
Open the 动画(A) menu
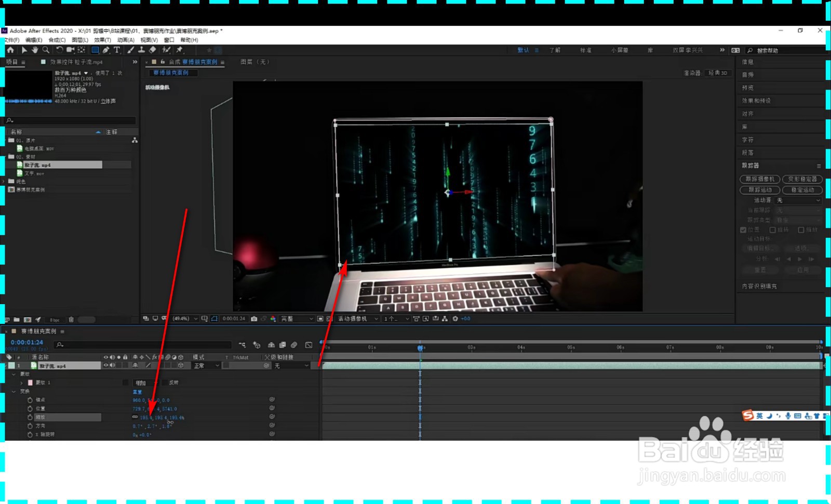(x=126, y=40)
